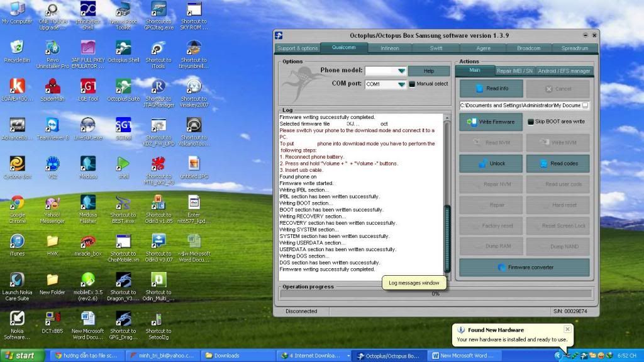Switch to the Agere tab
The height and width of the screenshot is (362, 644).
point(484,48)
